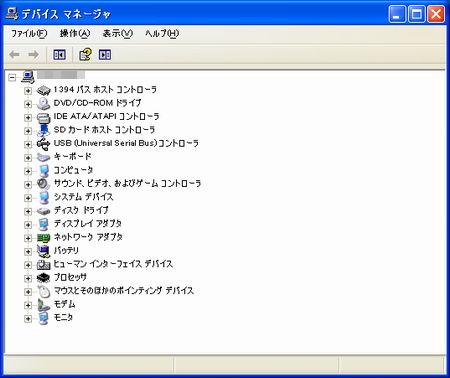The height and width of the screenshot is (378, 450).
Task: Click the toolbar icon right of Properties
Action: [x=105, y=54]
